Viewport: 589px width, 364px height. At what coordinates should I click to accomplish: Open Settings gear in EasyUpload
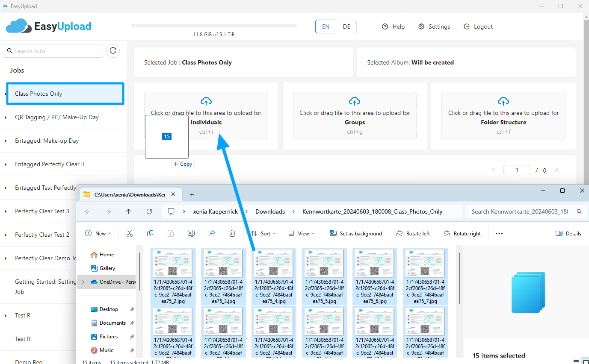(421, 26)
